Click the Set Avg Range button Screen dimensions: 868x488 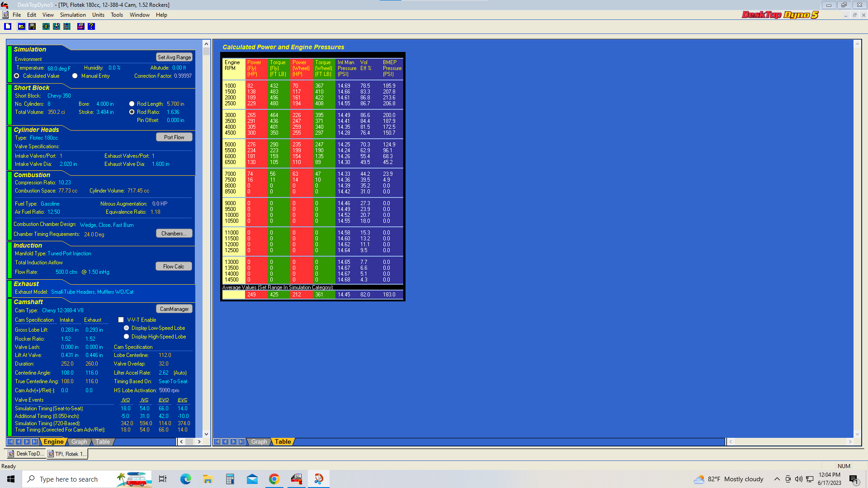pos(174,57)
